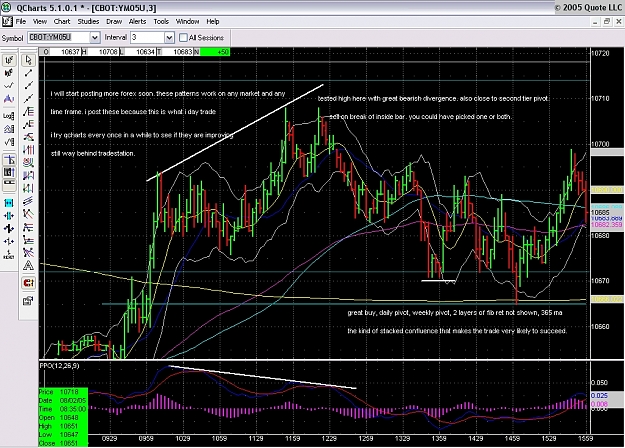Click the thick expand bar spacing icon
Viewport: 625px width, 448px height.
coord(9,228)
